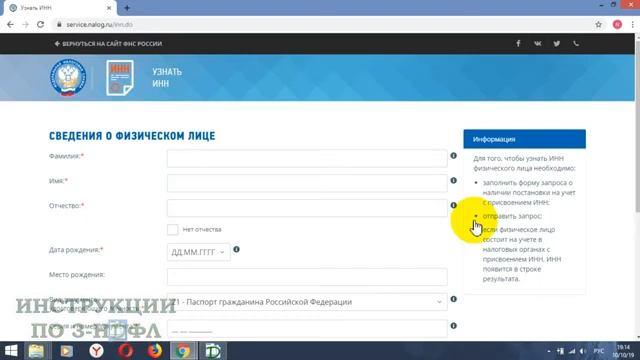Open the Windows Start menu
The image size is (640, 360).
click(11, 351)
